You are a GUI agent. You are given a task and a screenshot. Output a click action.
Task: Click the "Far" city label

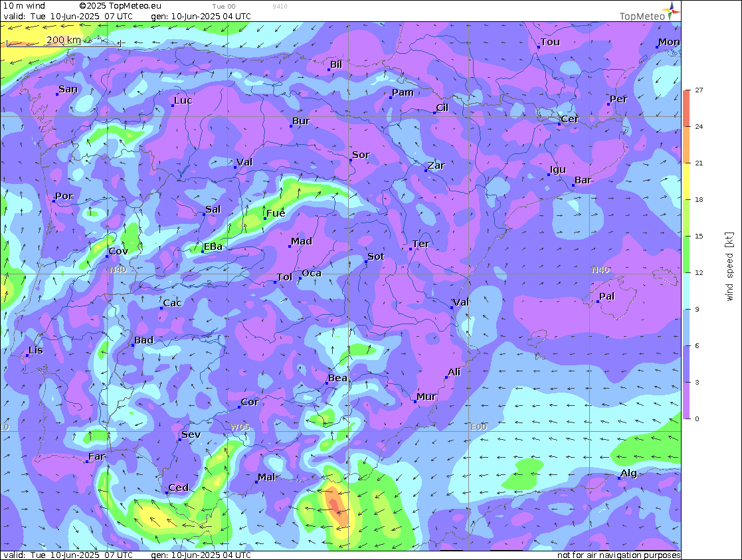click(96, 456)
